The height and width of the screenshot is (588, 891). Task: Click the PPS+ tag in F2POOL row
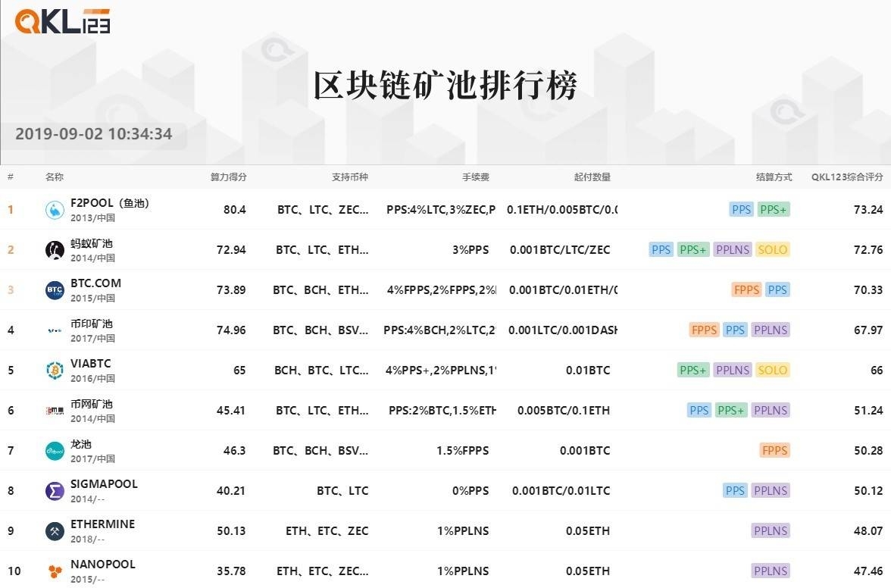774,210
